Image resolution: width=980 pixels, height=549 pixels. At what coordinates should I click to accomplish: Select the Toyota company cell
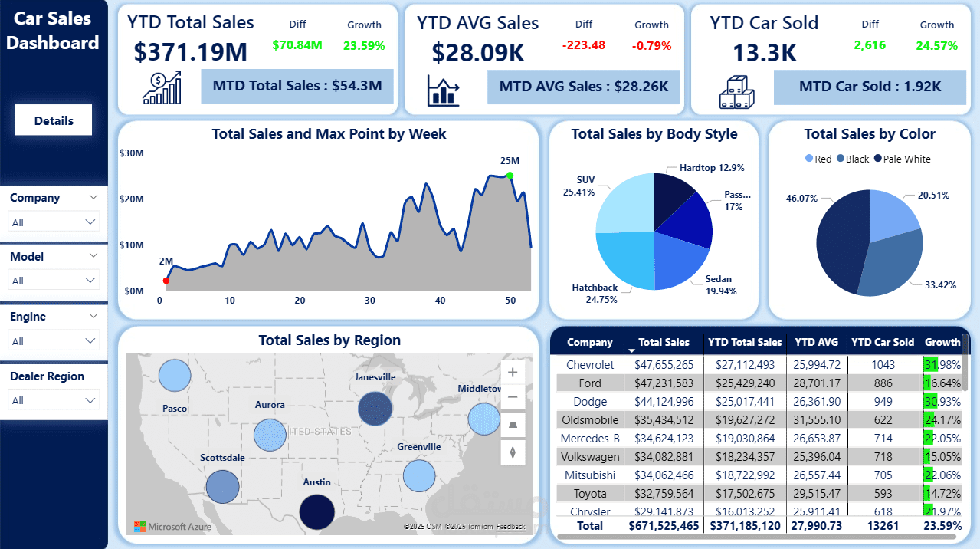click(590, 494)
